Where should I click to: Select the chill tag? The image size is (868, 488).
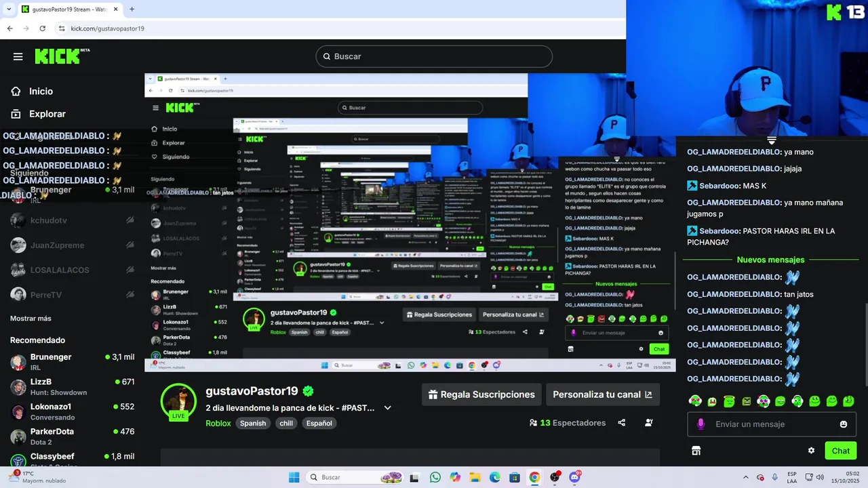click(x=286, y=423)
